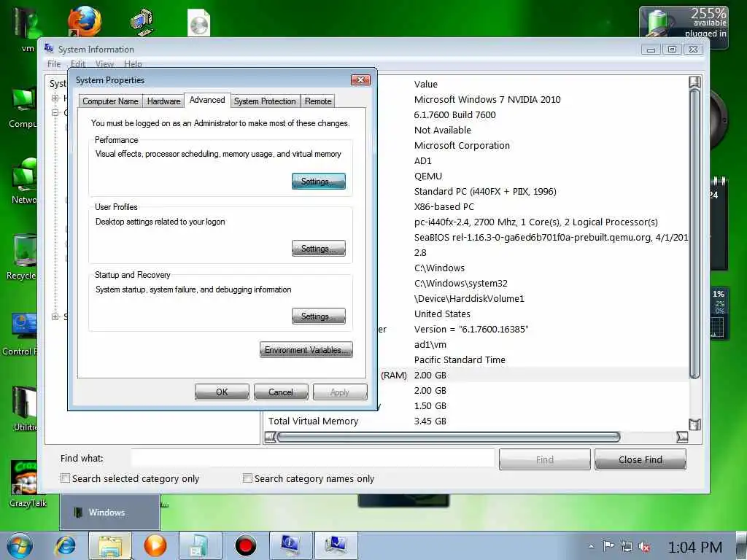Image resolution: width=747 pixels, height=560 pixels.
Task: Switch to System Properties taskbar button
Action: click(336, 545)
